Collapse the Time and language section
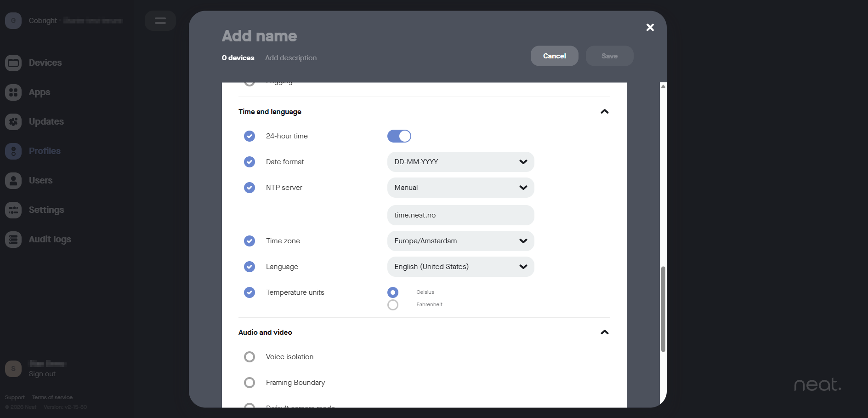Screen dimensions: 868x418 pyautogui.click(x=604, y=112)
